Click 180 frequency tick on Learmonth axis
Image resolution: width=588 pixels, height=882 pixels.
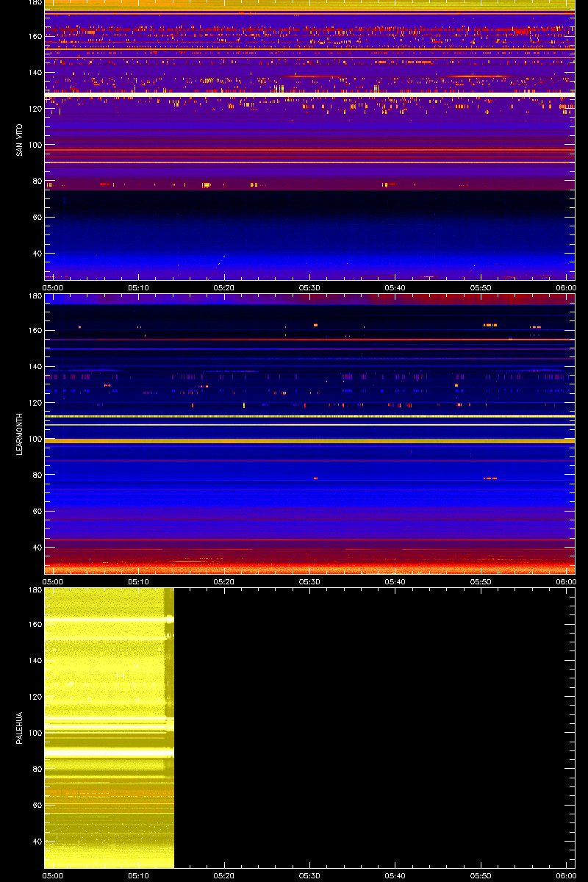click(35, 296)
